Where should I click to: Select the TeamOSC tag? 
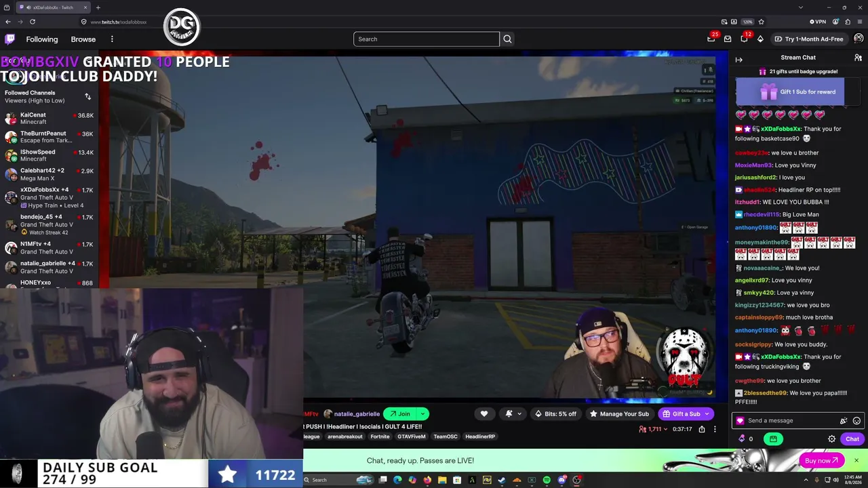[x=446, y=436]
